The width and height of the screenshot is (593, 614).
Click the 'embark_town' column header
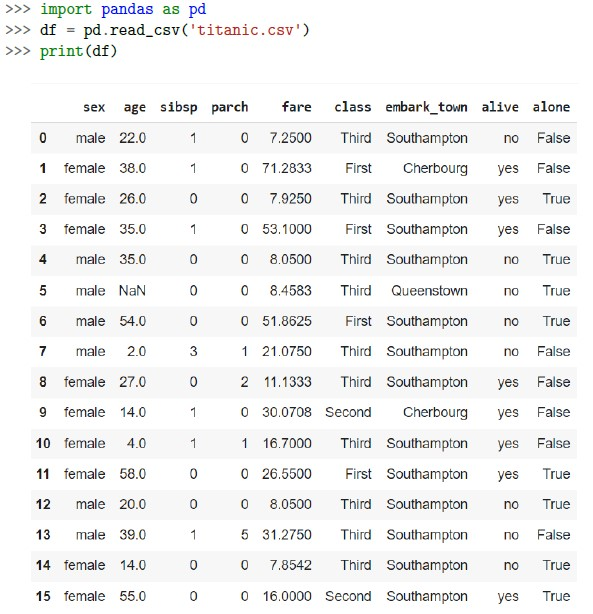tap(426, 107)
